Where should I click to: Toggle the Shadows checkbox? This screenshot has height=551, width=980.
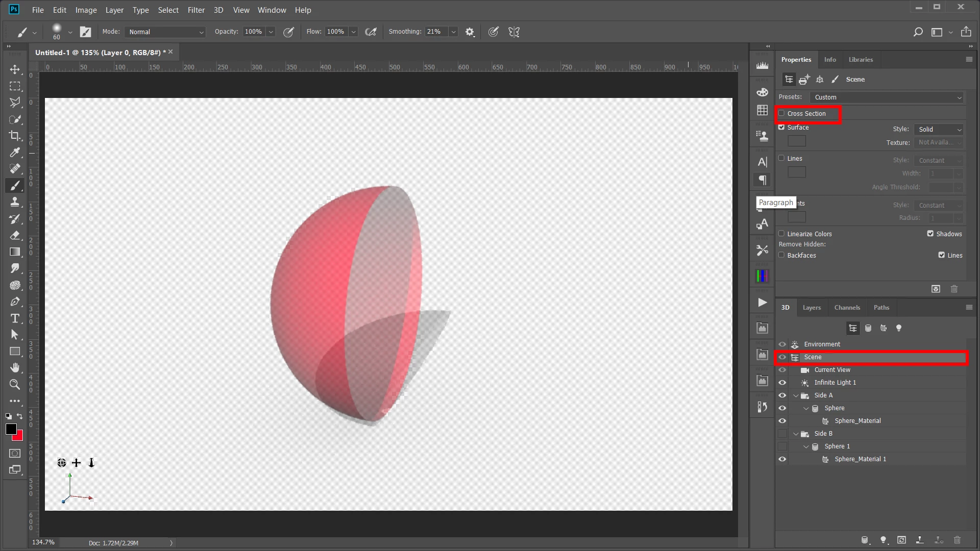click(x=930, y=234)
